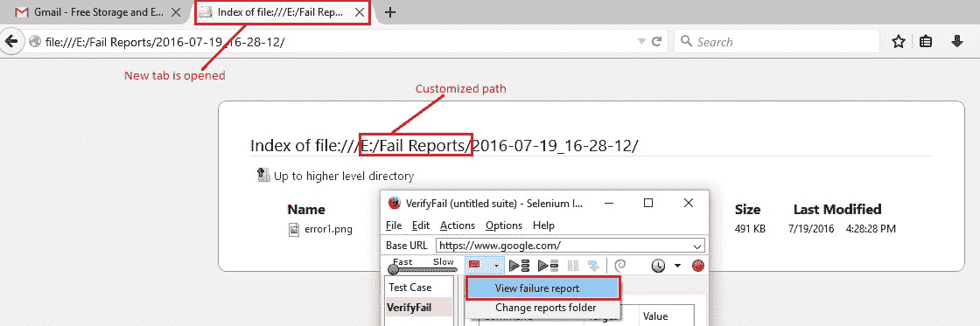Image resolution: width=980 pixels, height=326 pixels.
Task: Click the red Record button in Selenium IDE
Action: tap(698, 266)
